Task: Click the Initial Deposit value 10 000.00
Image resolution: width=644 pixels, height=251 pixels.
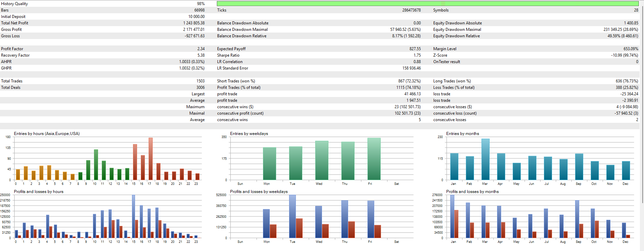Action: tap(196, 17)
